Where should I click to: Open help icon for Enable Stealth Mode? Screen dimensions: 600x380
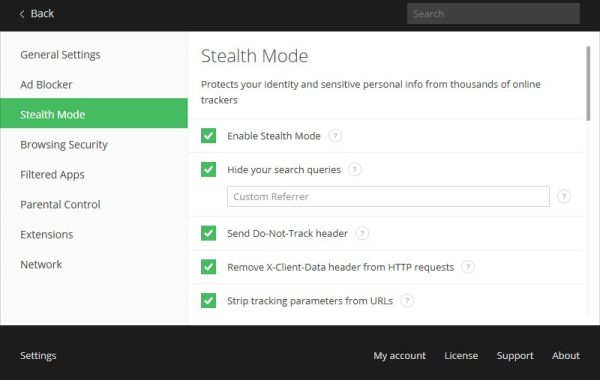coord(335,136)
